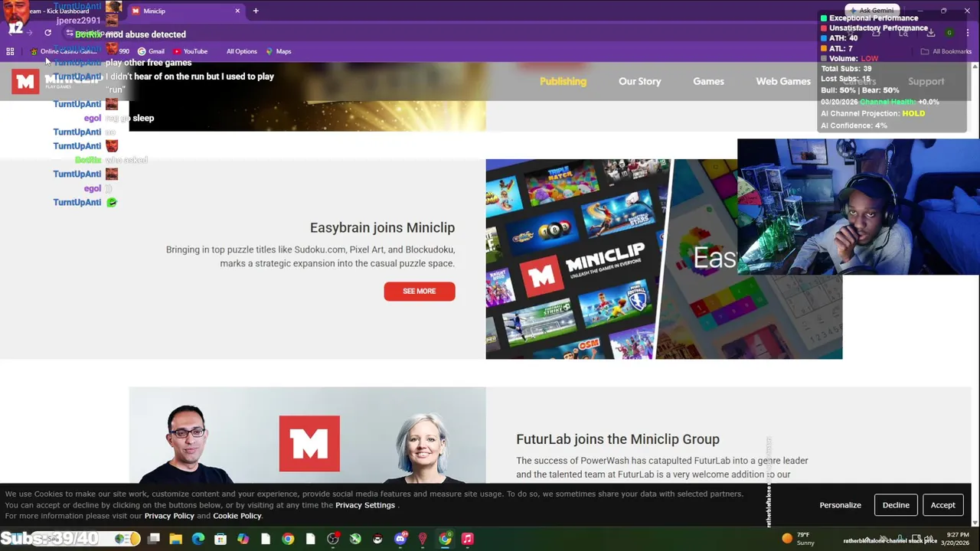Image resolution: width=980 pixels, height=551 pixels.
Task: Open the Our Story menu item
Action: [639, 81]
